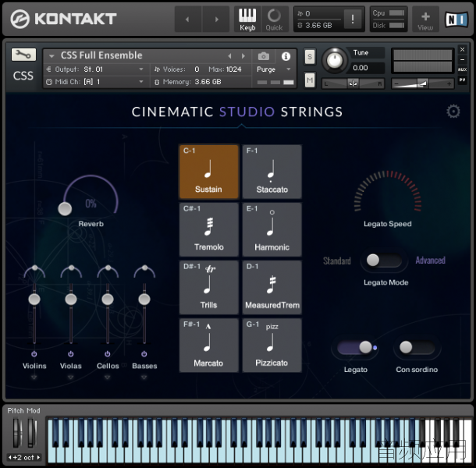476x468 pixels.
Task: Select the MeasuredTrem articulation
Action: 272,287
